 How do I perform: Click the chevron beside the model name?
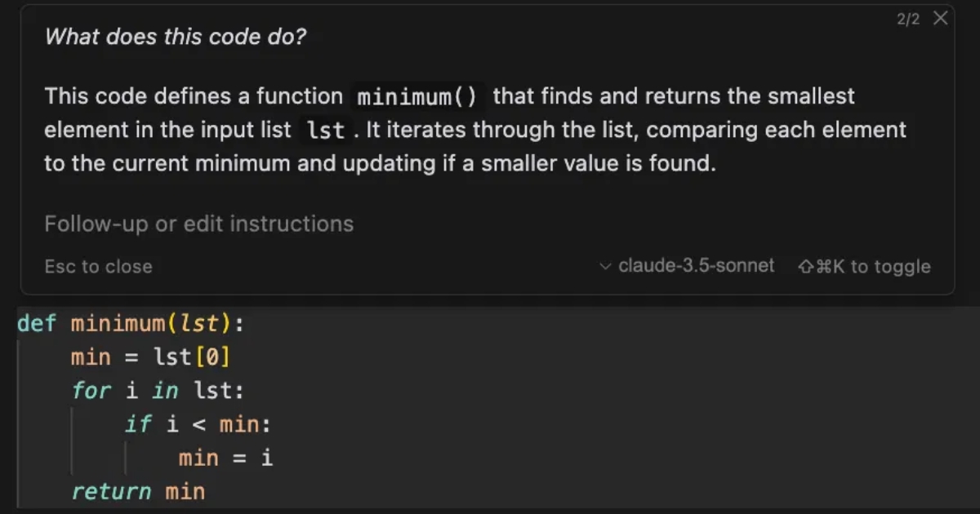tap(605, 266)
